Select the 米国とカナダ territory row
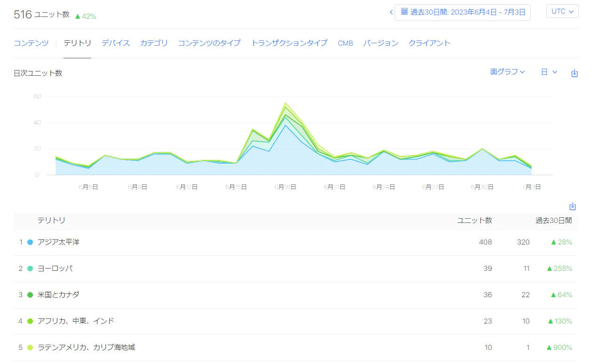Viewport: 607px width, 364px height. 295,295
